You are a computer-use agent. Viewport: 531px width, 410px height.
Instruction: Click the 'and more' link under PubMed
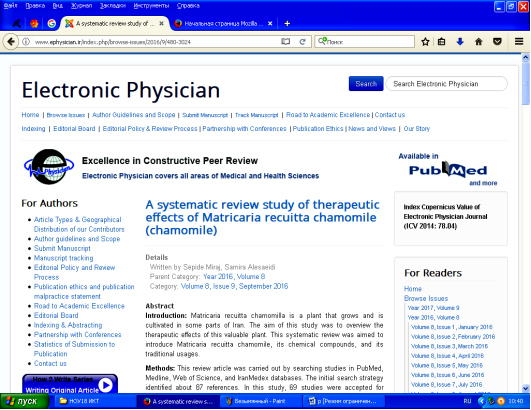(483, 183)
